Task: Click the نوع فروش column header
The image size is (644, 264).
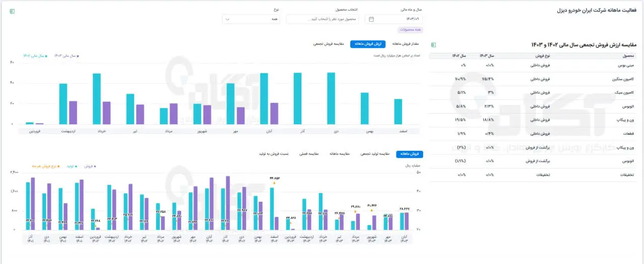Action: pos(544,56)
